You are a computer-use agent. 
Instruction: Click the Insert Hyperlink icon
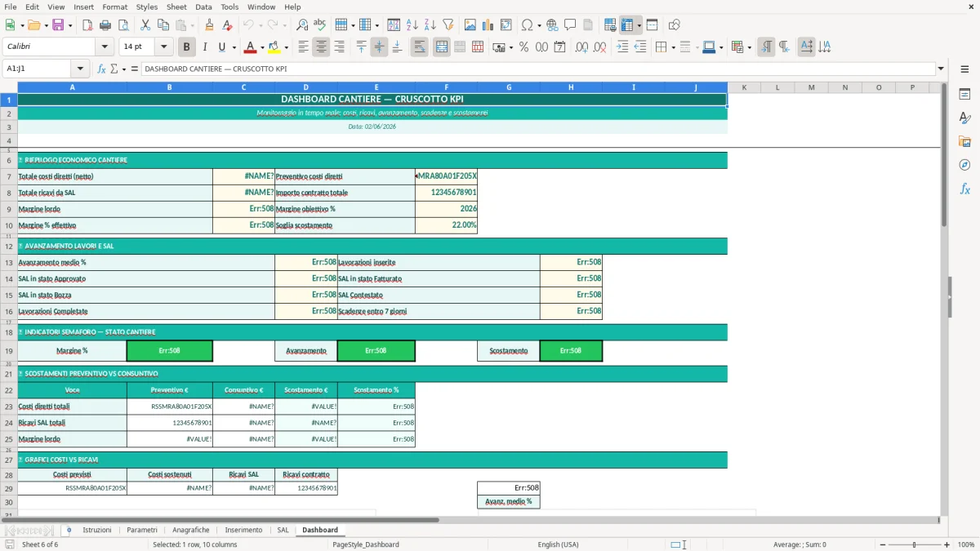point(552,24)
